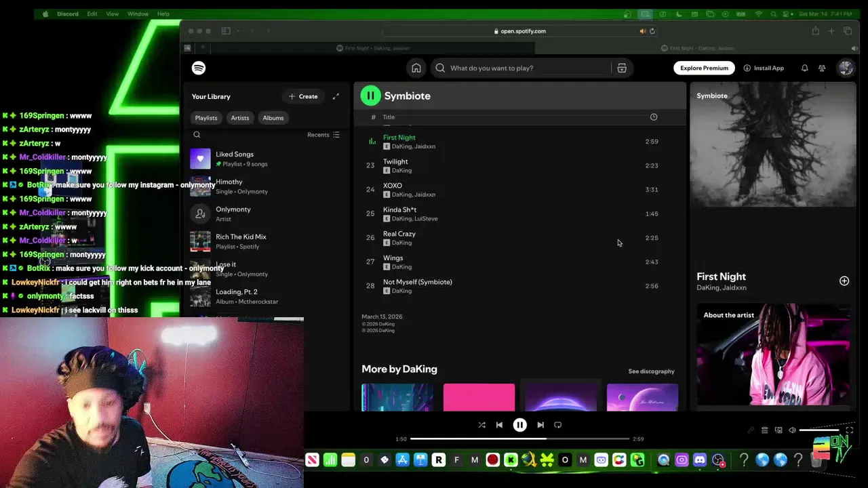Open See discography link
868x488 pixels.
click(x=651, y=371)
